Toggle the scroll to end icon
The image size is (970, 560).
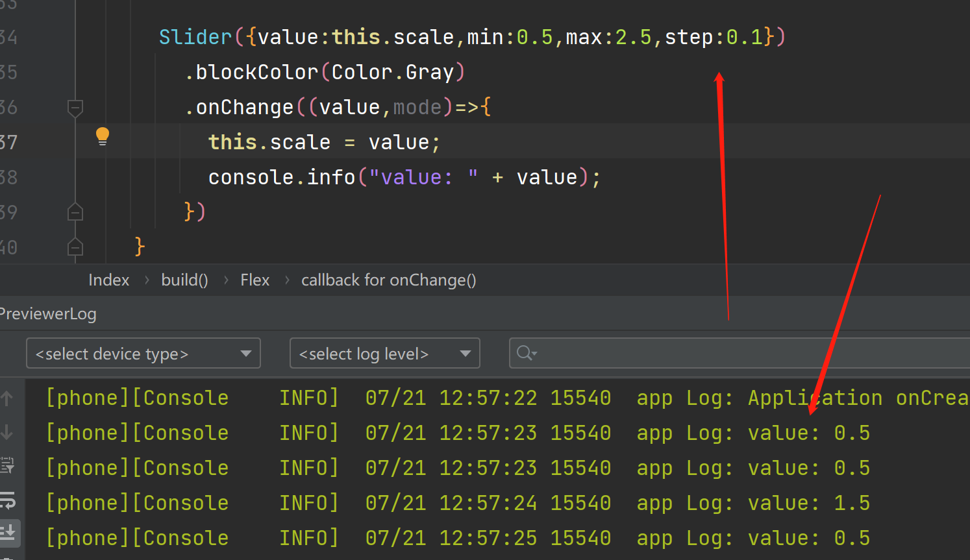pyautogui.click(x=8, y=533)
